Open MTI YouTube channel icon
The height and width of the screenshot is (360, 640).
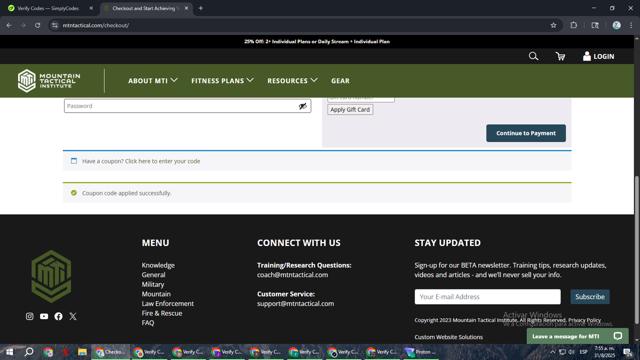[x=44, y=316]
